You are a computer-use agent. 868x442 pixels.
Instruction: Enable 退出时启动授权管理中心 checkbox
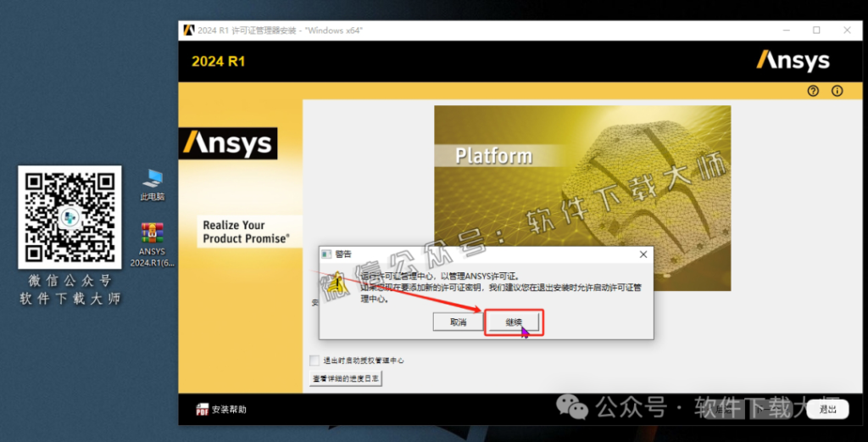[314, 361]
